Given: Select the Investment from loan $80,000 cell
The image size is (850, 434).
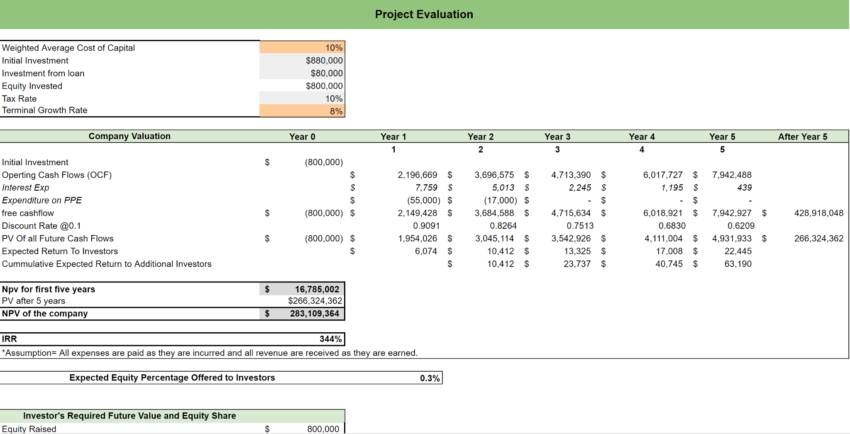Looking at the screenshot, I should (302, 73).
